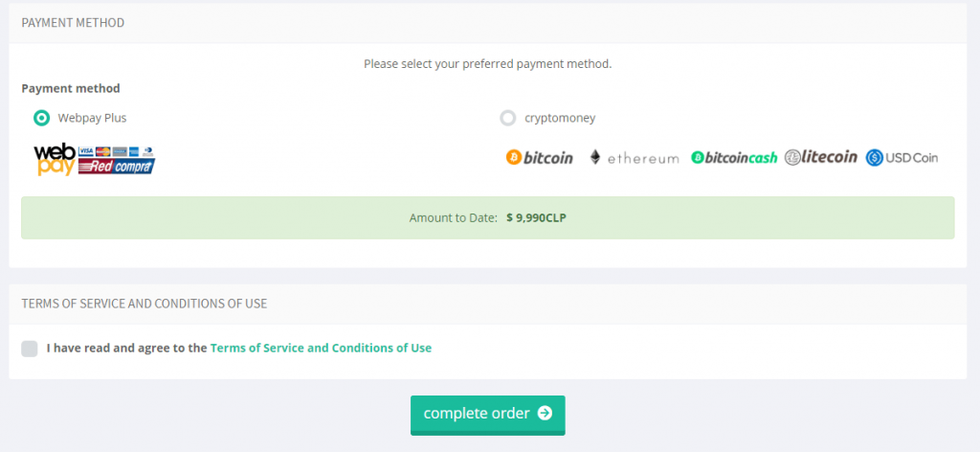Click the bitcoin logo
Image resolution: width=980 pixels, height=452 pixels.
pos(540,158)
